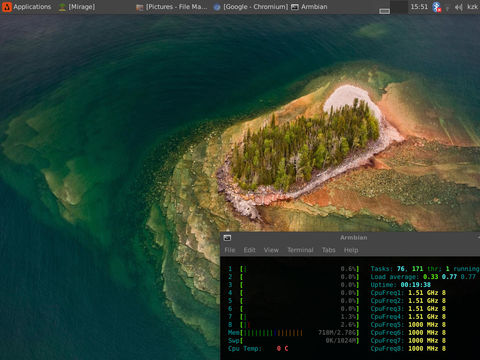Click the terminal icon beside Armbian in panel
The height and width of the screenshot is (360, 480).
click(295, 7)
